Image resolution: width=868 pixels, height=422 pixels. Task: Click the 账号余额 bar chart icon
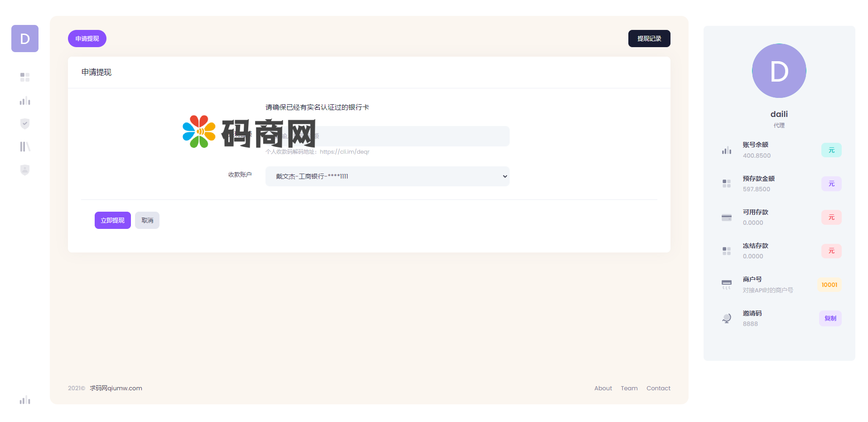[727, 150]
